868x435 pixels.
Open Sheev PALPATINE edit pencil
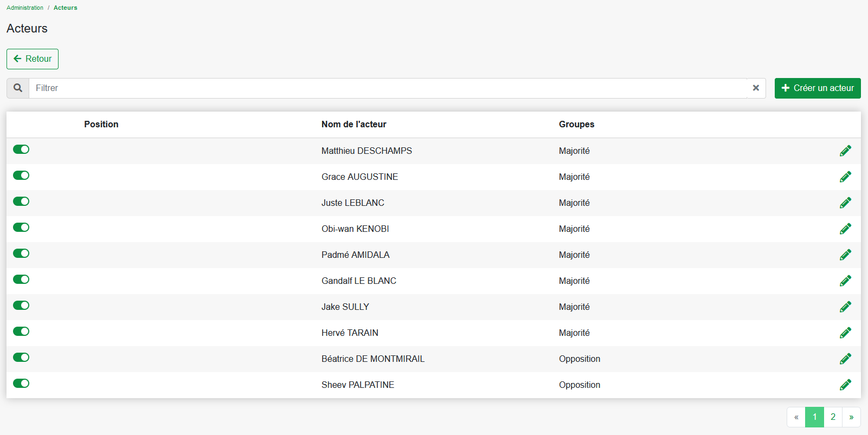pyautogui.click(x=845, y=385)
